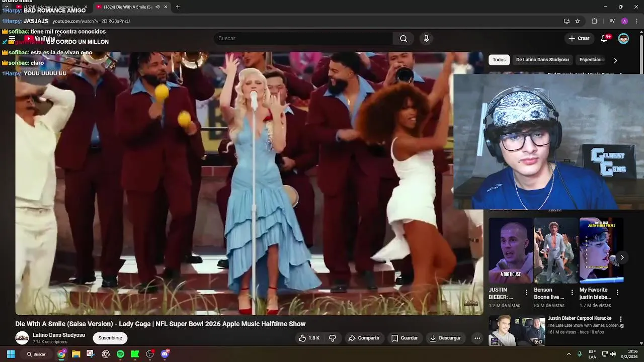This screenshot has height=362, width=644.
Task: Click the YouTube Buscar search field
Action: tap(303, 39)
